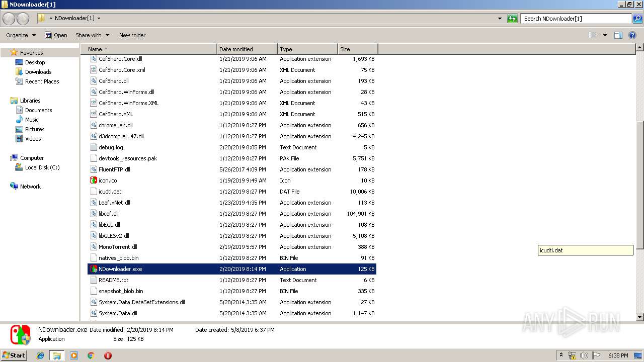644x362 pixels.
Task: Click the Forward navigation arrow button
Action: pos(23,19)
